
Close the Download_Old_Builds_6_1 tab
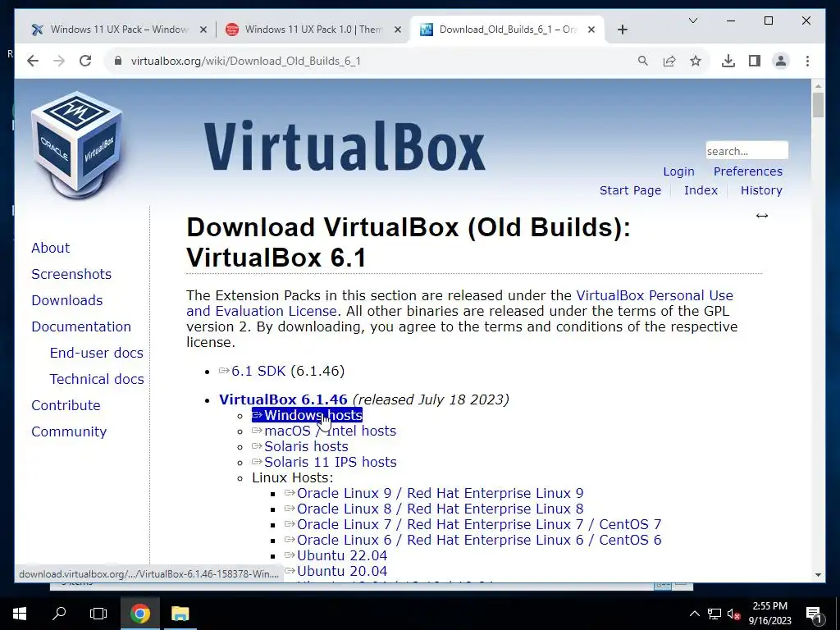click(591, 30)
